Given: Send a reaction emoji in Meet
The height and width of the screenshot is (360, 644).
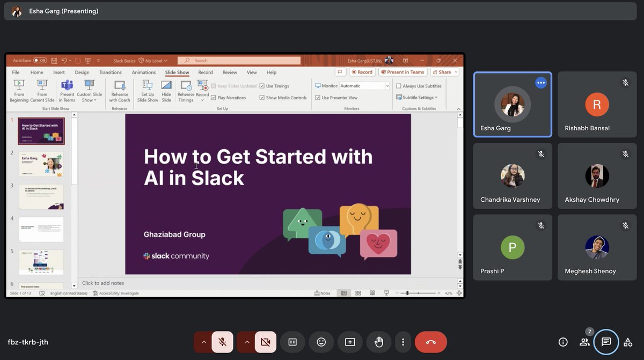Looking at the screenshot, I should click(321, 342).
